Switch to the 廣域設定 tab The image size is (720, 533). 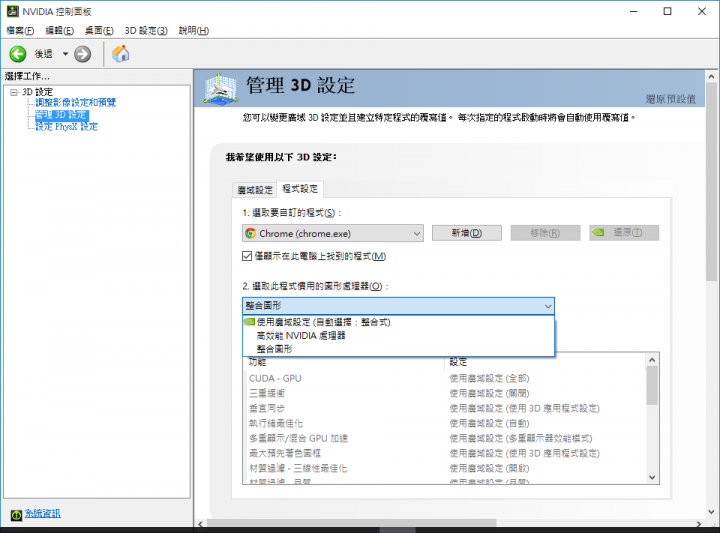[x=255, y=190]
